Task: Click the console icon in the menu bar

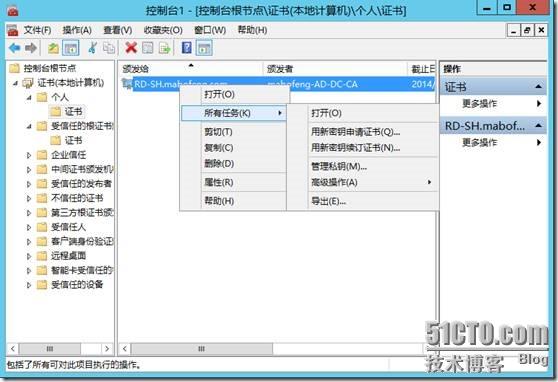Action: click(x=12, y=30)
